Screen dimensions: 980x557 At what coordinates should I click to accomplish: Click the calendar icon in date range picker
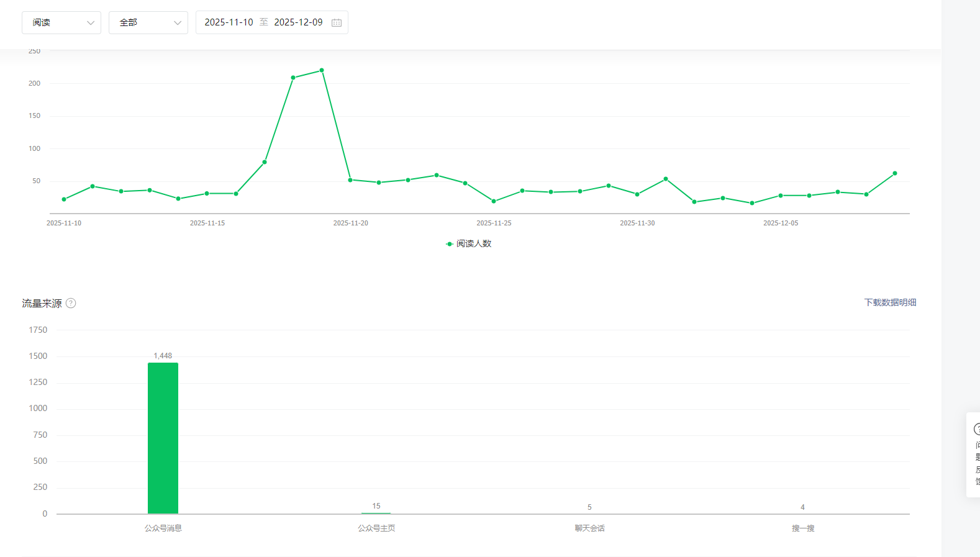337,23
